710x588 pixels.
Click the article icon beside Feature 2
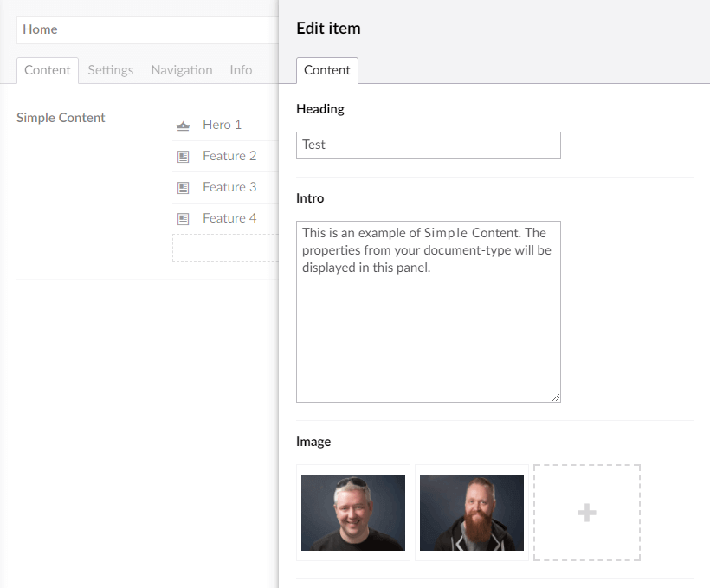click(x=183, y=157)
